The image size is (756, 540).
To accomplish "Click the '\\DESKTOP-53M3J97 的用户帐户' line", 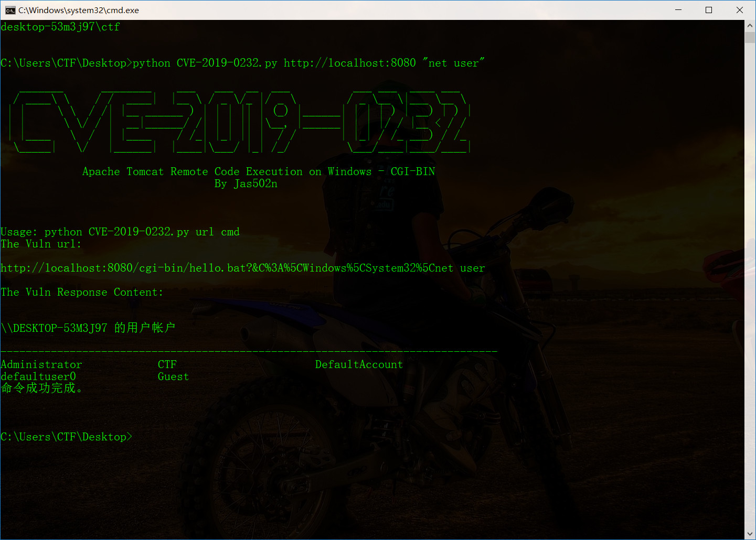I will tap(88, 328).
